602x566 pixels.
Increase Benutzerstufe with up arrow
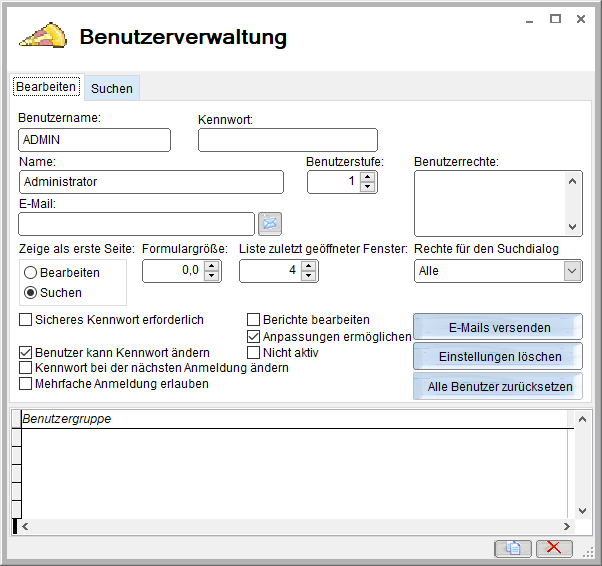pyautogui.click(x=367, y=177)
